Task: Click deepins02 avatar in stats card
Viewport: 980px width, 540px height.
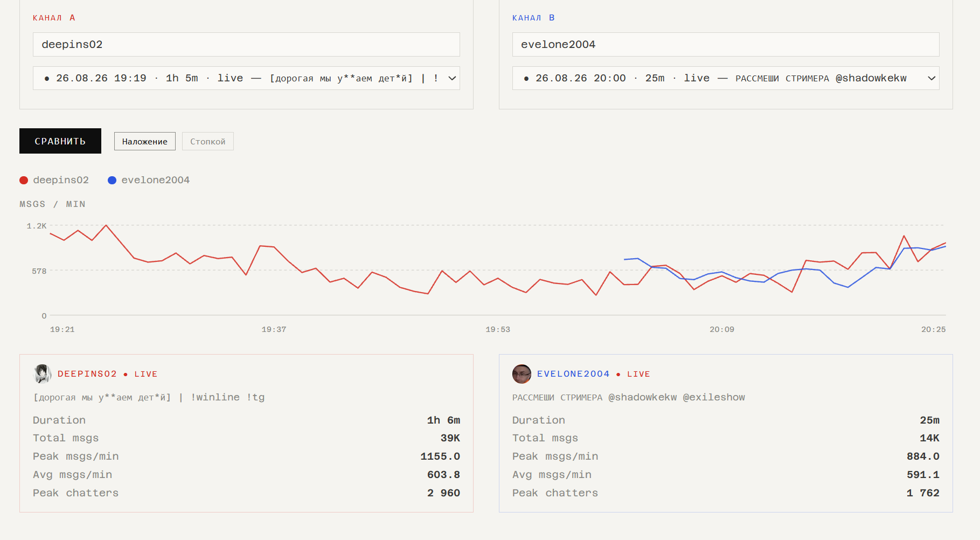Action: (43, 373)
